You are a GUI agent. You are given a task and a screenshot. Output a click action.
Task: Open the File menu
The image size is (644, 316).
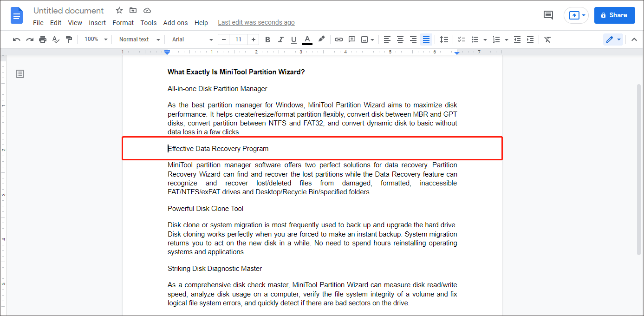[39, 23]
